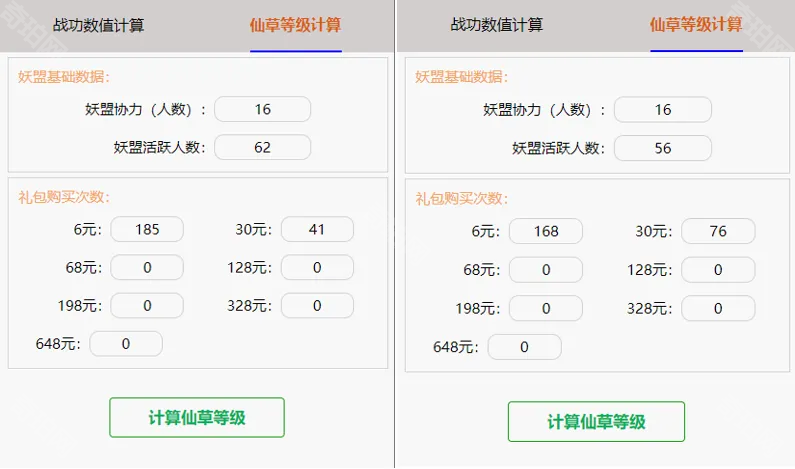Click 计算仙草等级 button in right panel
This screenshot has width=795, height=469.
click(x=596, y=421)
